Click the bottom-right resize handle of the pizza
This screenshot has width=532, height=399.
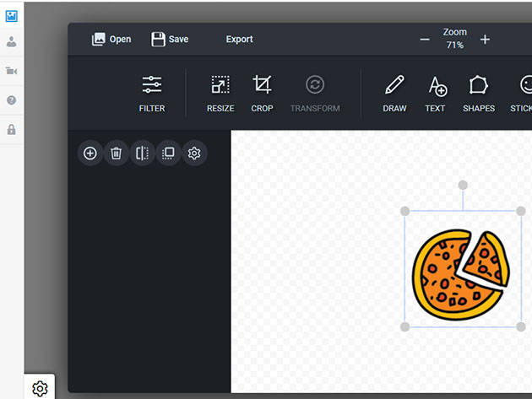click(521, 326)
